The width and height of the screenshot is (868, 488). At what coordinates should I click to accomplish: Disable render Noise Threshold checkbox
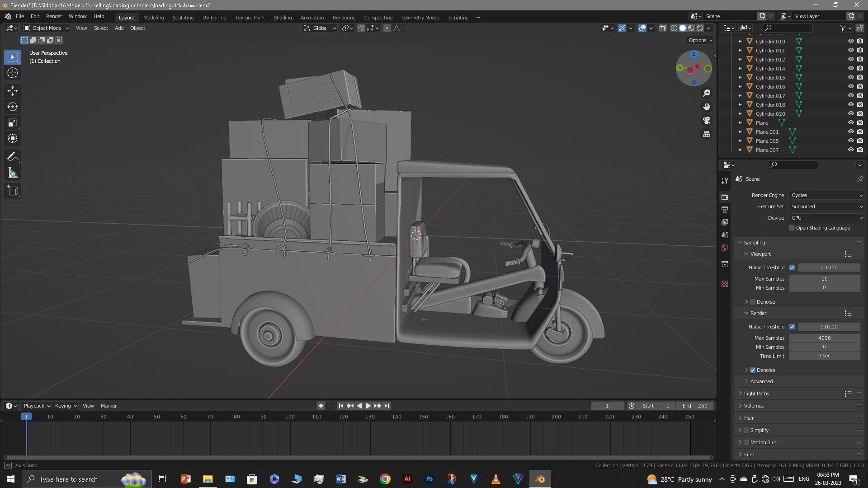792,327
